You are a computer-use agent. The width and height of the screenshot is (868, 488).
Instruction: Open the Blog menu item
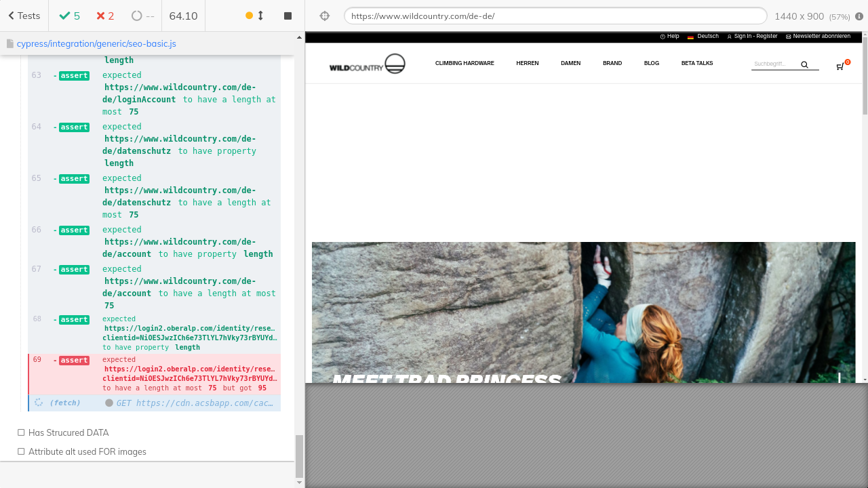[x=651, y=63]
